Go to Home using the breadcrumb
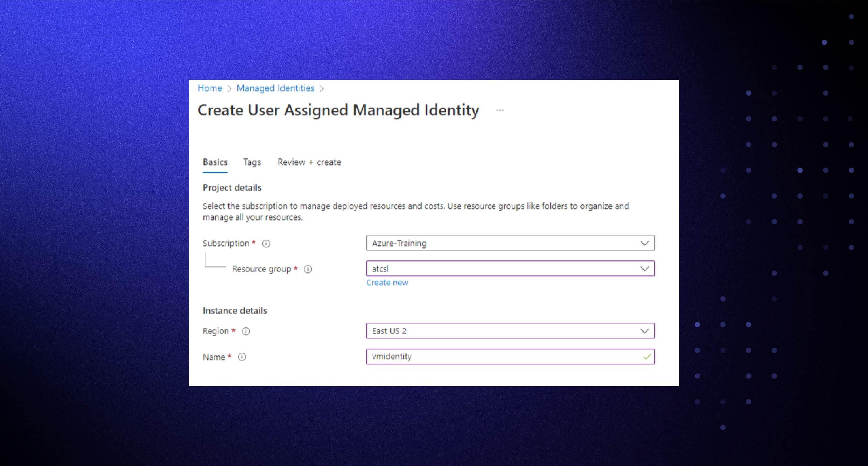Viewport: 868px width, 466px height. click(209, 88)
